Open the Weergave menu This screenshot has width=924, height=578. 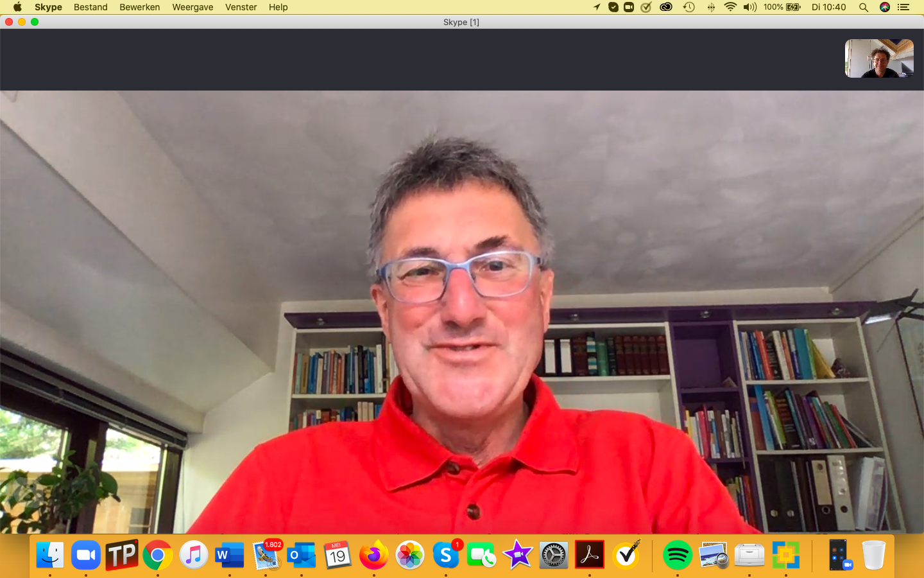tap(193, 7)
